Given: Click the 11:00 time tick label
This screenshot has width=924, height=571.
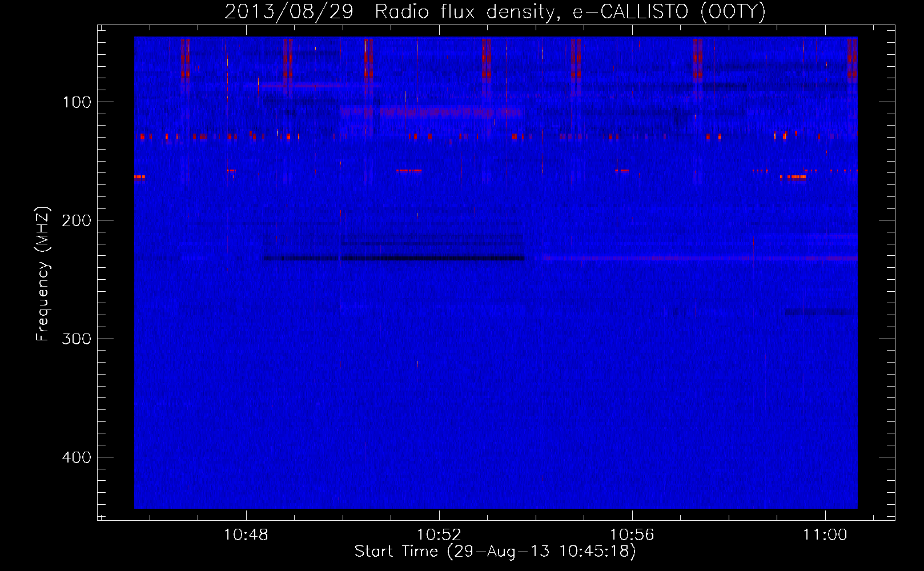Looking at the screenshot, I should coord(825,535).
